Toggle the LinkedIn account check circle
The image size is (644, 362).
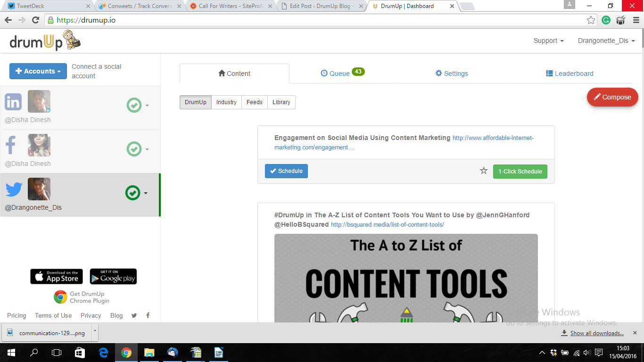click(134, 105)
